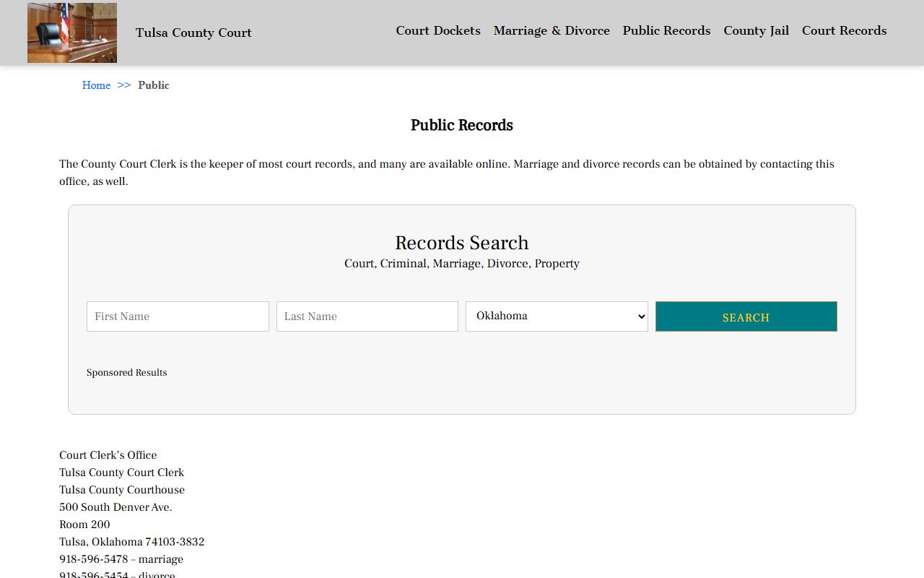This screenshot has height=578, width=924.
Task: Focus the Last Name input field
Action: pos(367,316)
